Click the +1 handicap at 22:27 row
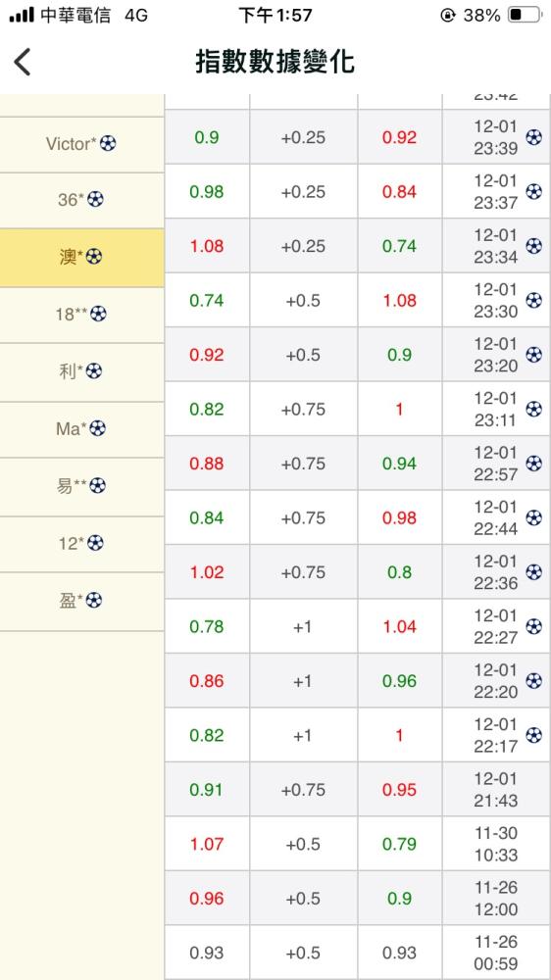Image resolution: width=551 pixels, height=980 pixels. (x=303, y=626)
